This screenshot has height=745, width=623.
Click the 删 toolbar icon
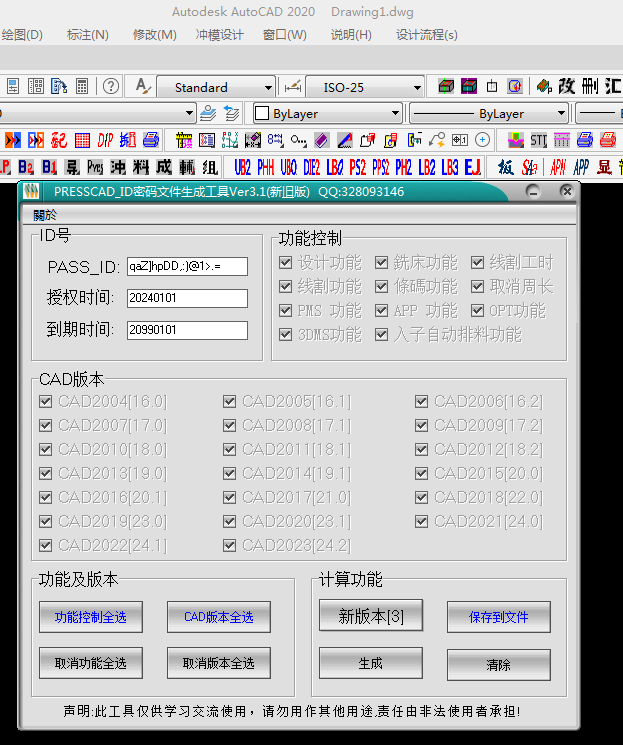590,86
